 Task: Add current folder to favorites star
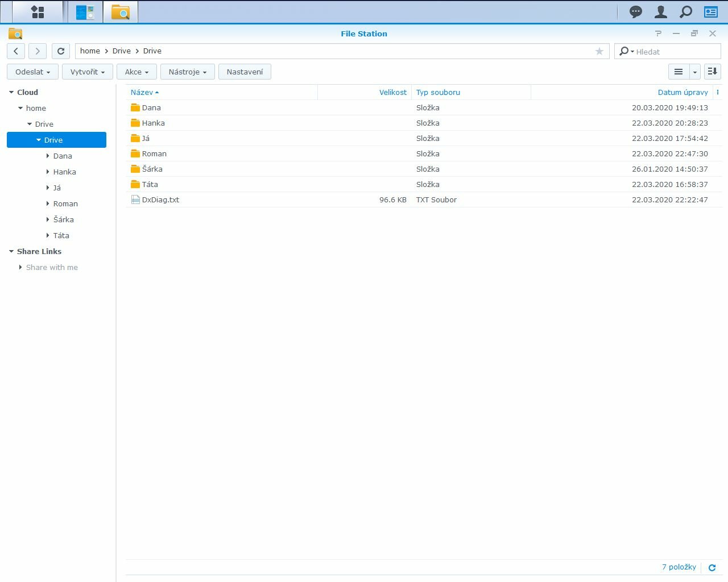599,51
